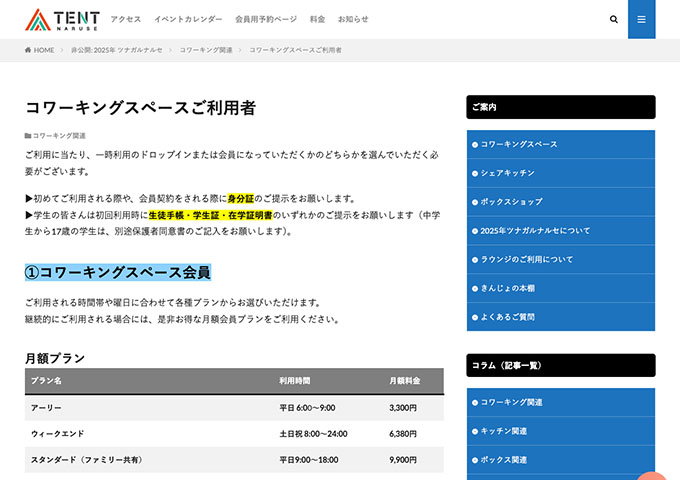Open アクセス in the top navigation
The image size is (680, 480).
[x=126, y=19]
